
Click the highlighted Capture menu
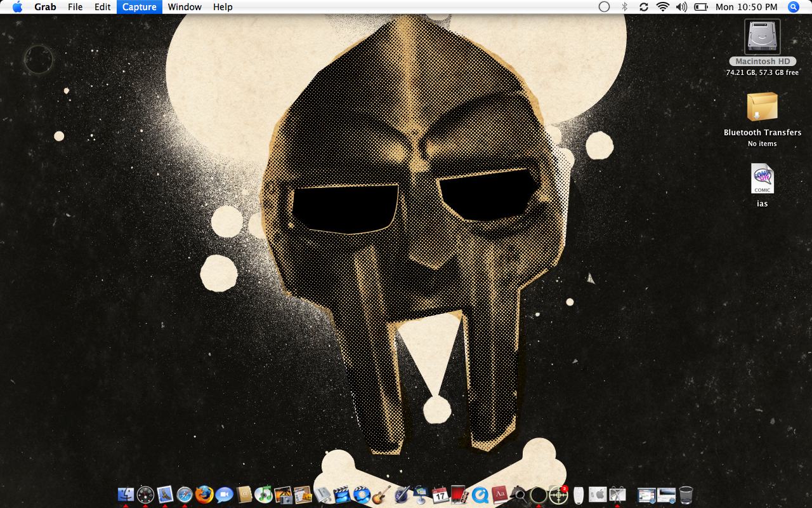[x=140, y=7]
